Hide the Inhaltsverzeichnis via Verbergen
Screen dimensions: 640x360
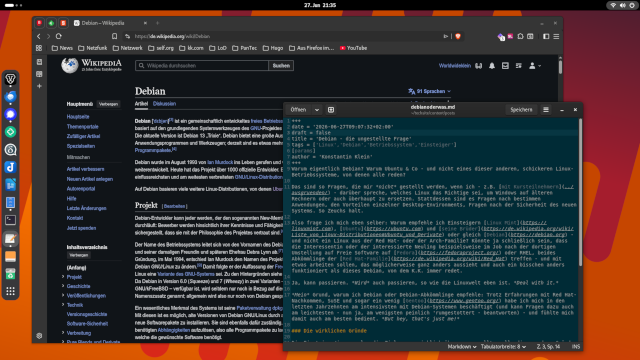pos(78,255)
